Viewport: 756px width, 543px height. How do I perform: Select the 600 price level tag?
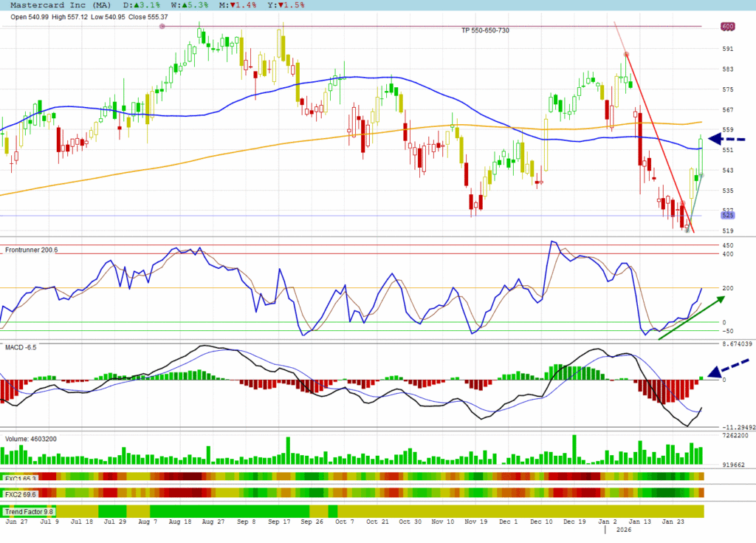point(727,27)
